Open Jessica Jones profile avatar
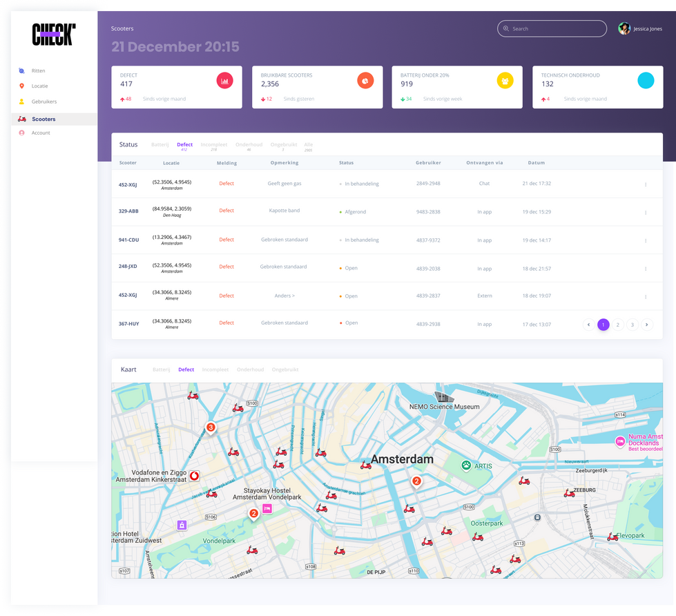Screen dimensions: 676x616 (x=624, y=28)
